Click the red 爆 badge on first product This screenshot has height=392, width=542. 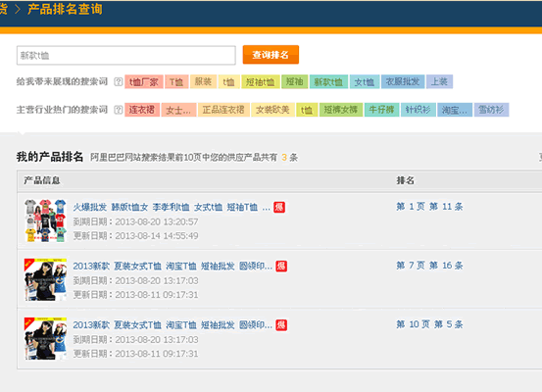click(x=279, y=207)
